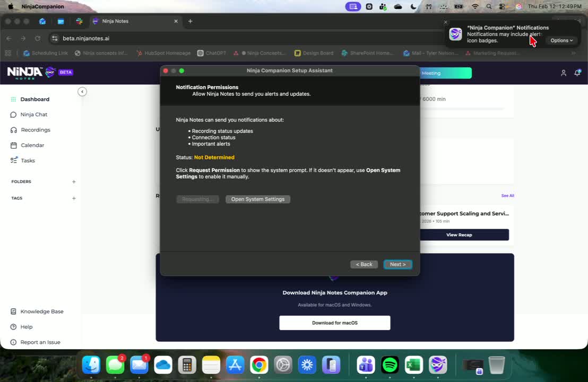Image resolution: width=588 pixels, height=382 pixels.
Task: Close the Ninja Notes tab
Action: click(x=176, y=21)
